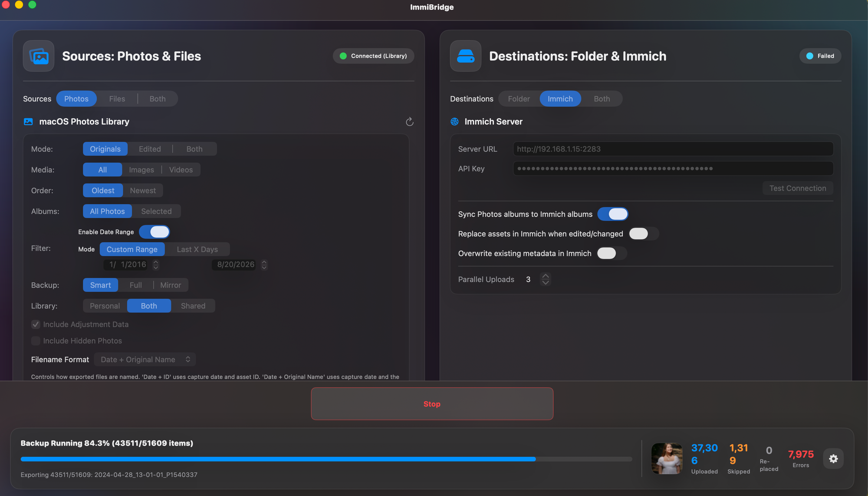Open the Filename Format dropdown

click(x=145, y=360)
